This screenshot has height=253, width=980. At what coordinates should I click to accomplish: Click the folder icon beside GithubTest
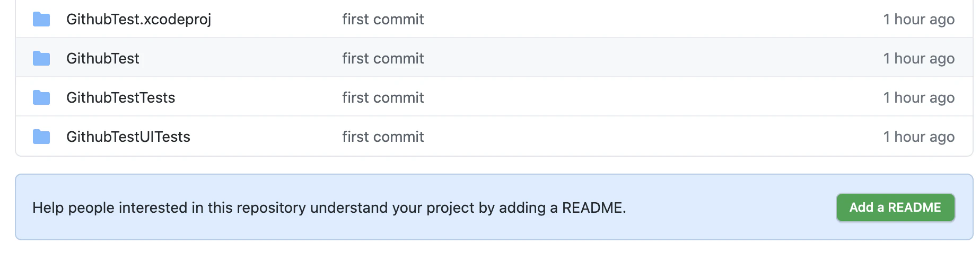(41, 59)
